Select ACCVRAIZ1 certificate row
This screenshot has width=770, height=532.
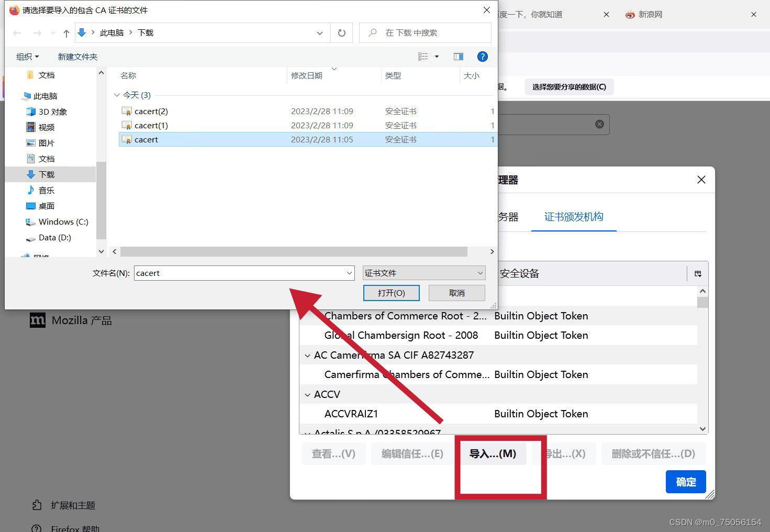point(498,414)
